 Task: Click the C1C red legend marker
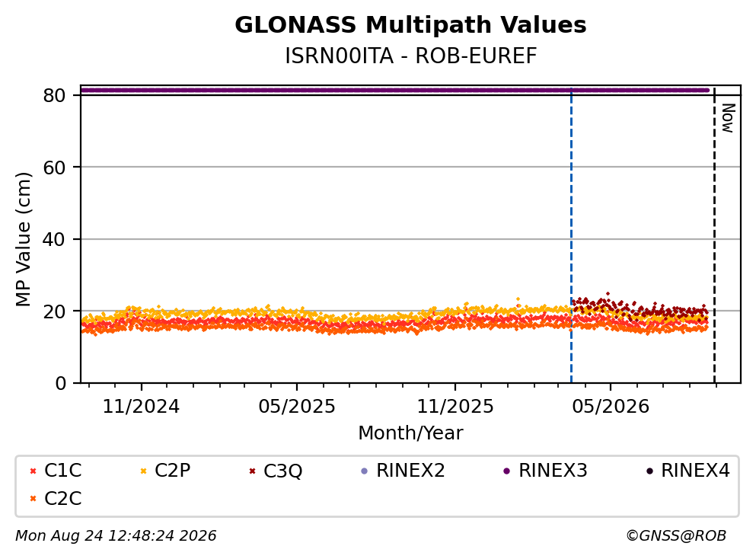(33, 471)
